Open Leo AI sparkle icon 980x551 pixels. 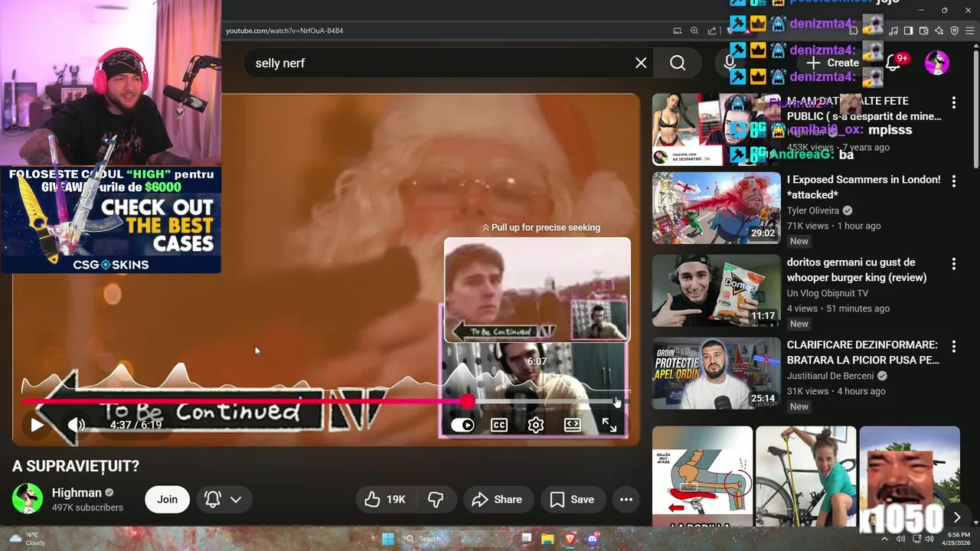939,31
